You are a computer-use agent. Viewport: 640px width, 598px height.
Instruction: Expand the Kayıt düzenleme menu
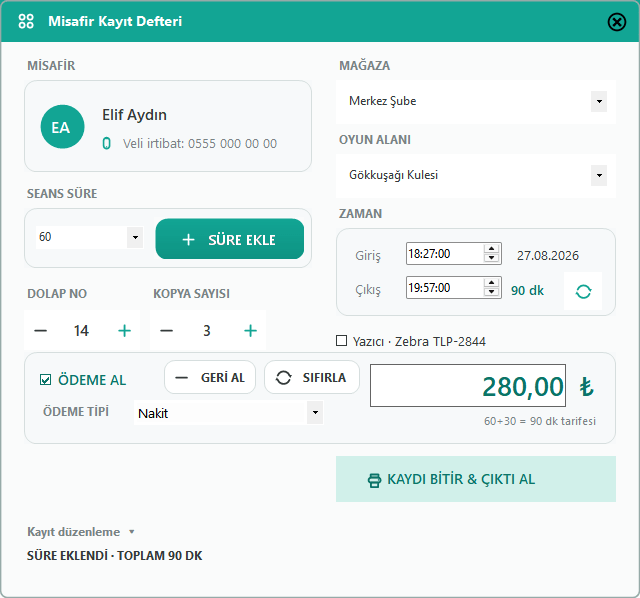(81, 532)
